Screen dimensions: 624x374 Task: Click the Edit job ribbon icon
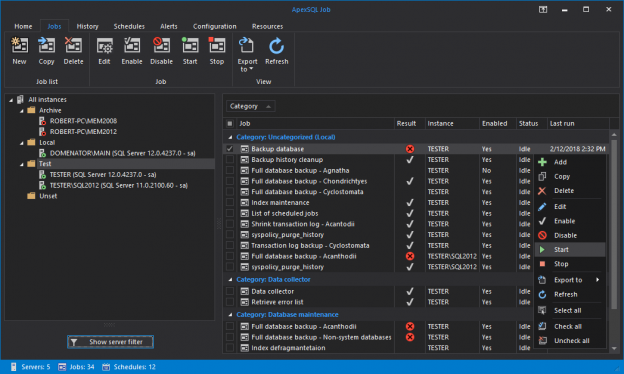(104, 45)
